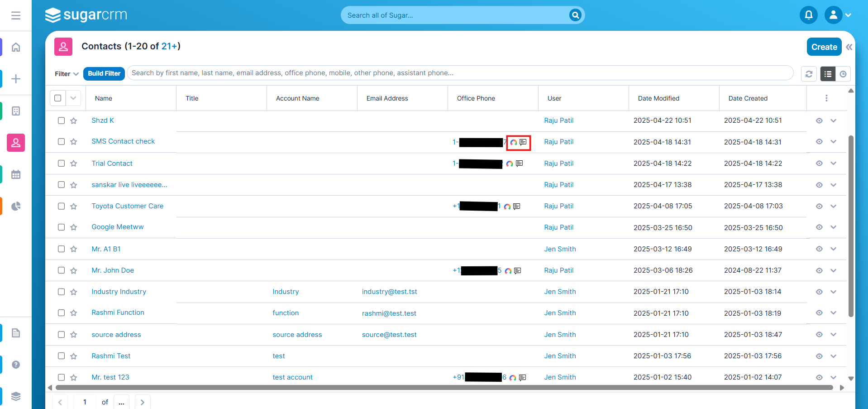The width and height of the screenshot is (868, 409).
Task: Open the Filter dropdown
Action: coord(67,74)
